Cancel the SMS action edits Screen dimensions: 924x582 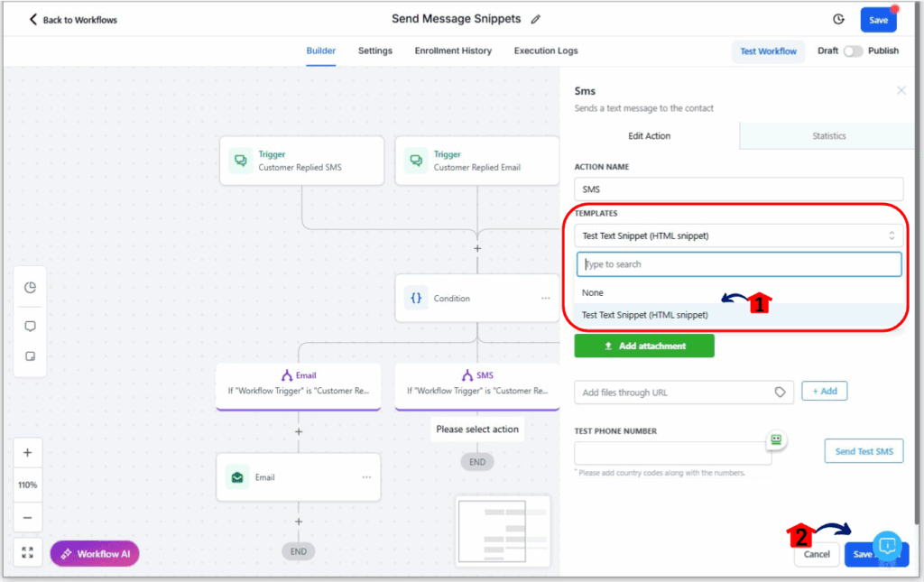pyautogui.click(x=816, y=554)
